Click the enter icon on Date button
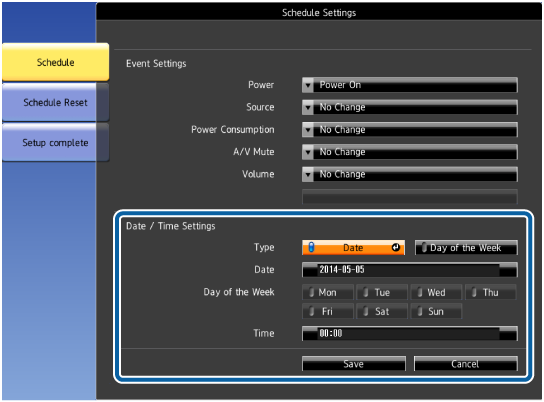Image resolution: width=544 pixels, height=402 pixels. pyautogui.click(x=396, y=247)
